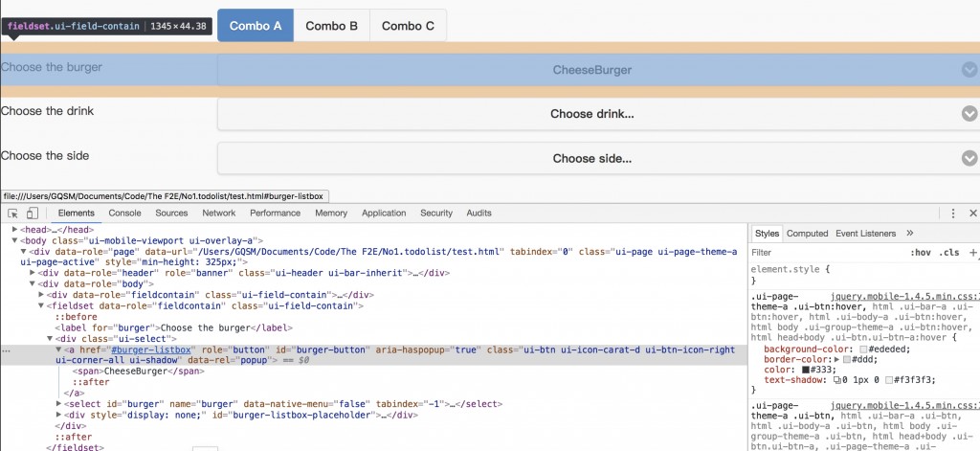Screen dimensions: 980x451
Task: Switch to the Performance tab
Action: [x=275, y=213]
